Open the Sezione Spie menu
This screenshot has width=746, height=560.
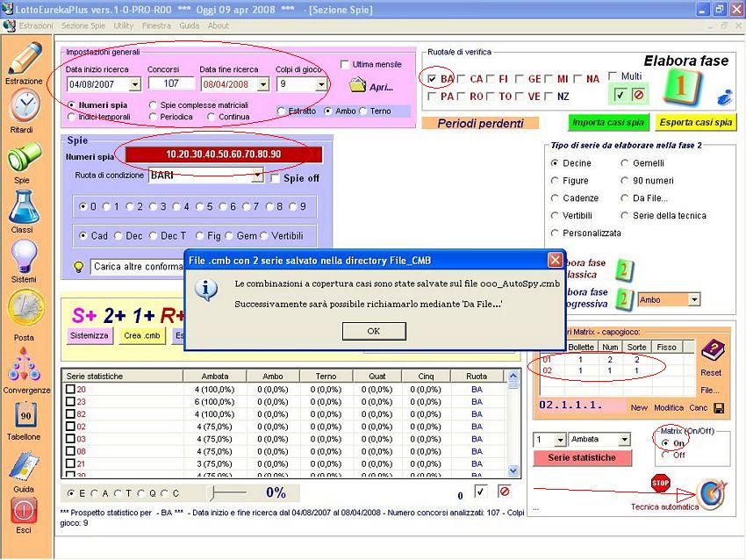(x=83, y=25)
